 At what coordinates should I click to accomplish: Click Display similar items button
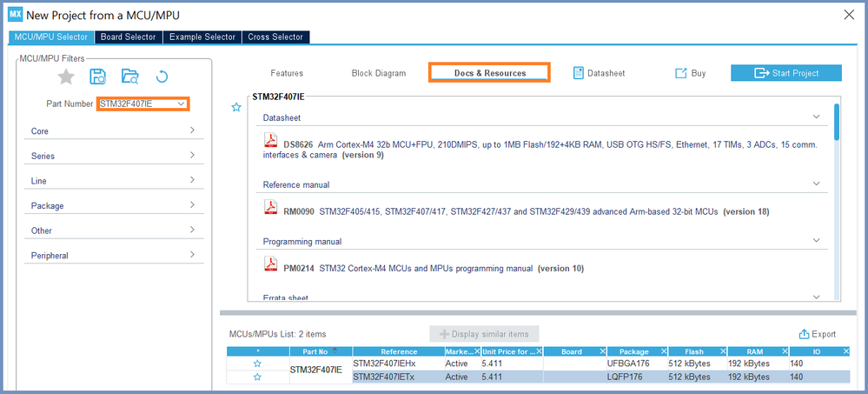pos(484,334)
